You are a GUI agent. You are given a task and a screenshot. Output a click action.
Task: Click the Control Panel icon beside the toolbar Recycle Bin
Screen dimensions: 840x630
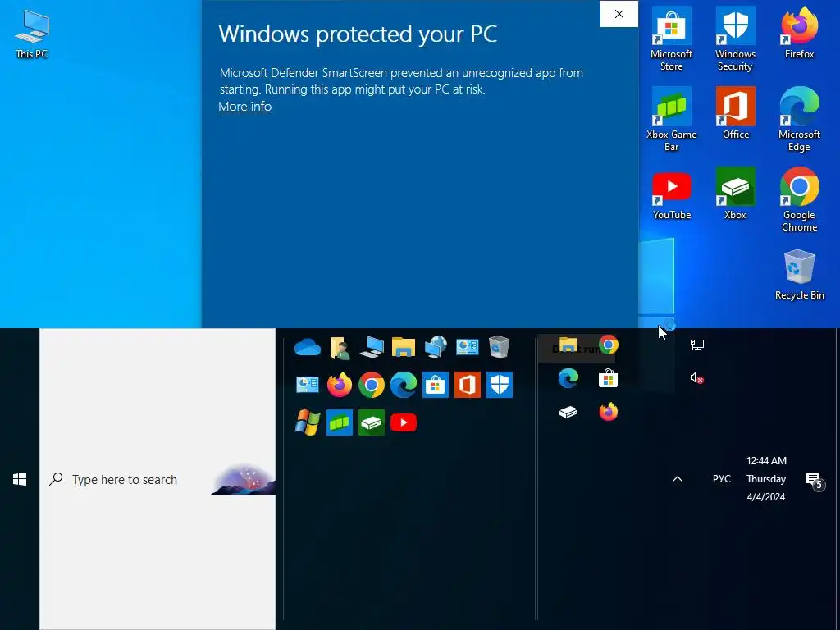coord(468,347)
